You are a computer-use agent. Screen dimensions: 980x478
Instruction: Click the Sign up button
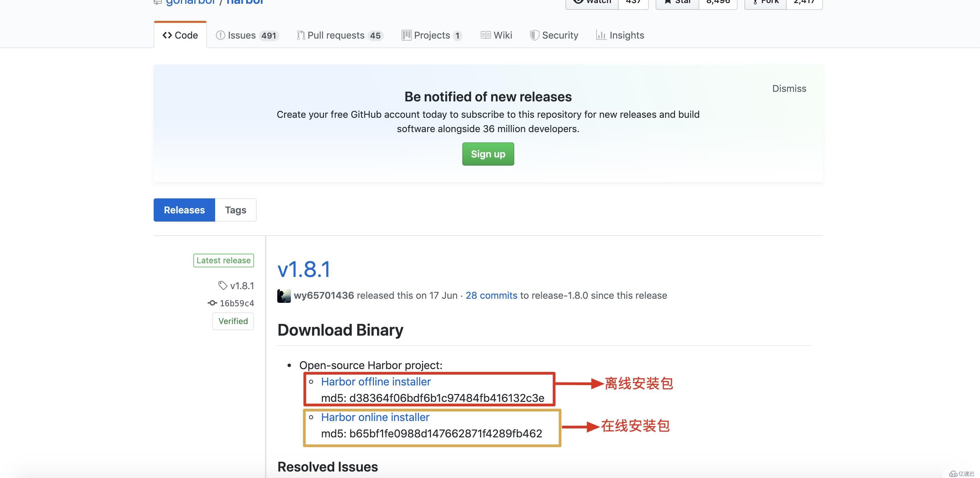click(488, 154)
